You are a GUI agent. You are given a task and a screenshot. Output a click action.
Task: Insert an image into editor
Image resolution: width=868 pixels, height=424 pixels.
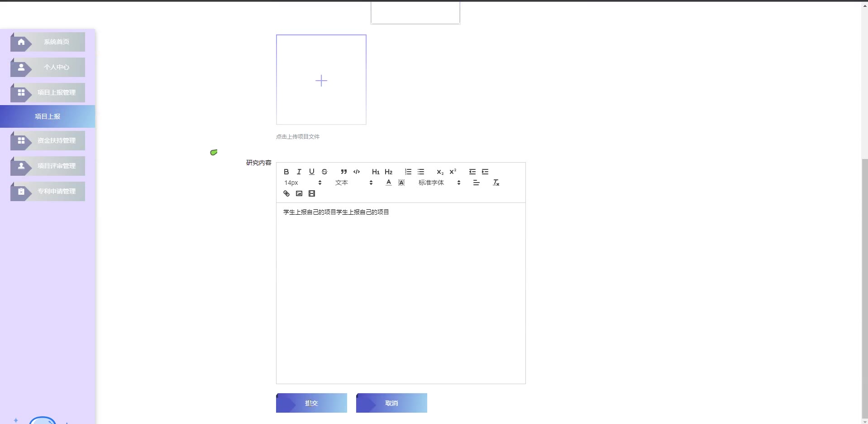point(299,193)
